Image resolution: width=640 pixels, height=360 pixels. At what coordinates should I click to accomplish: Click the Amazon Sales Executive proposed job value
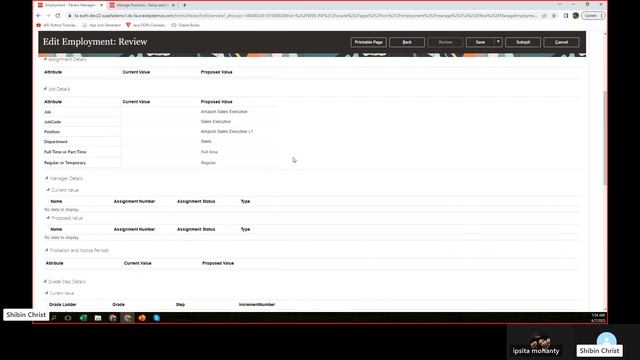[224, 111]
